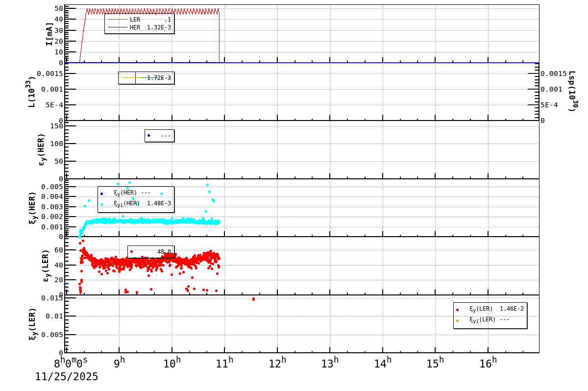Click the L(10^33) y-axis title
Image resolution: width=588 pixels, height=391 pixels.
[x=32, y=92]
